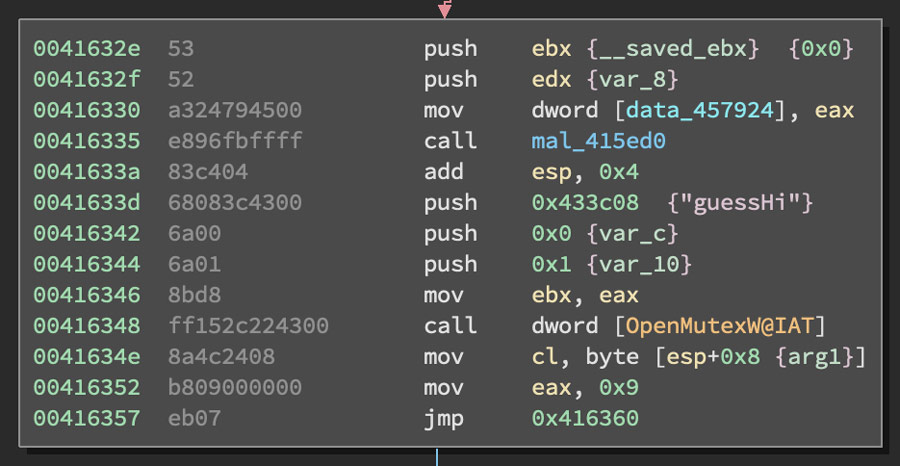Click opcode bytes a324794500

(234, 110)
